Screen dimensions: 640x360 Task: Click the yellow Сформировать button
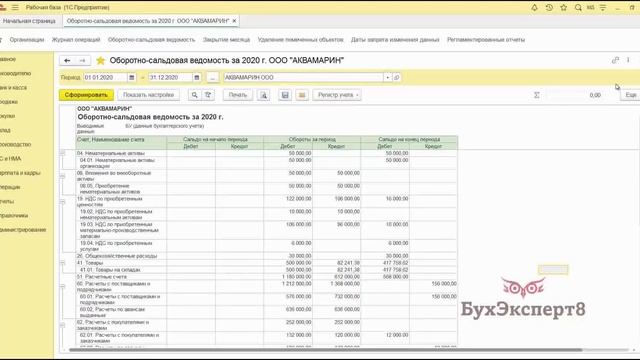coord(86,95)
